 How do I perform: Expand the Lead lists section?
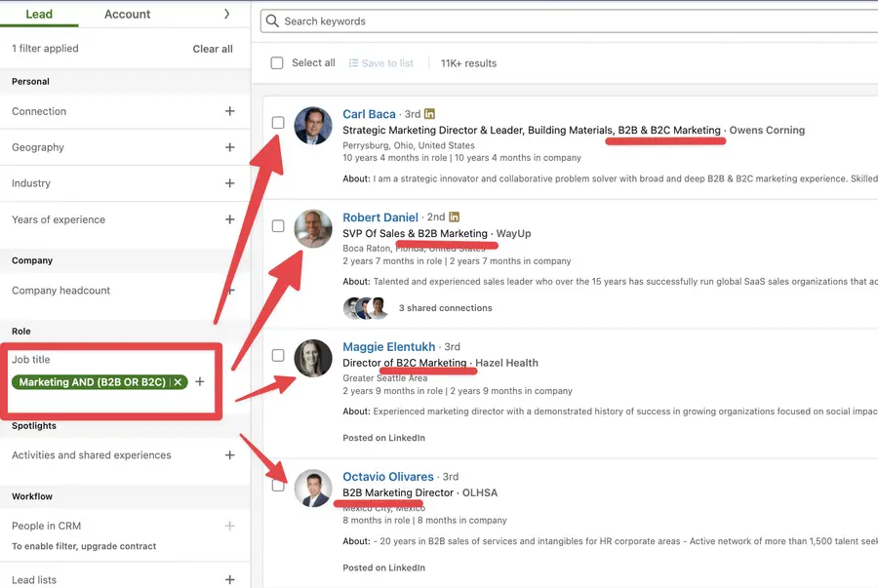coord(230,579)
